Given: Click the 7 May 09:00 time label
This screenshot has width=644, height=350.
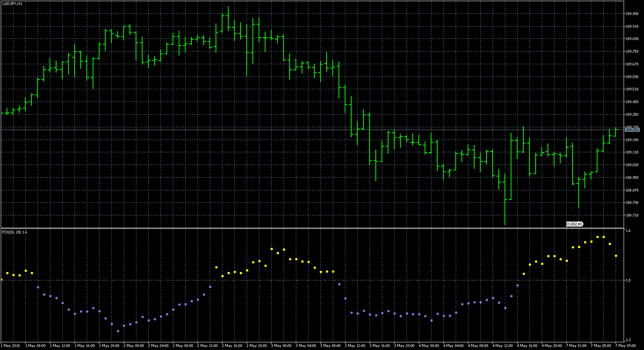Looking at the screenshot, I should [x=626, y=346].
